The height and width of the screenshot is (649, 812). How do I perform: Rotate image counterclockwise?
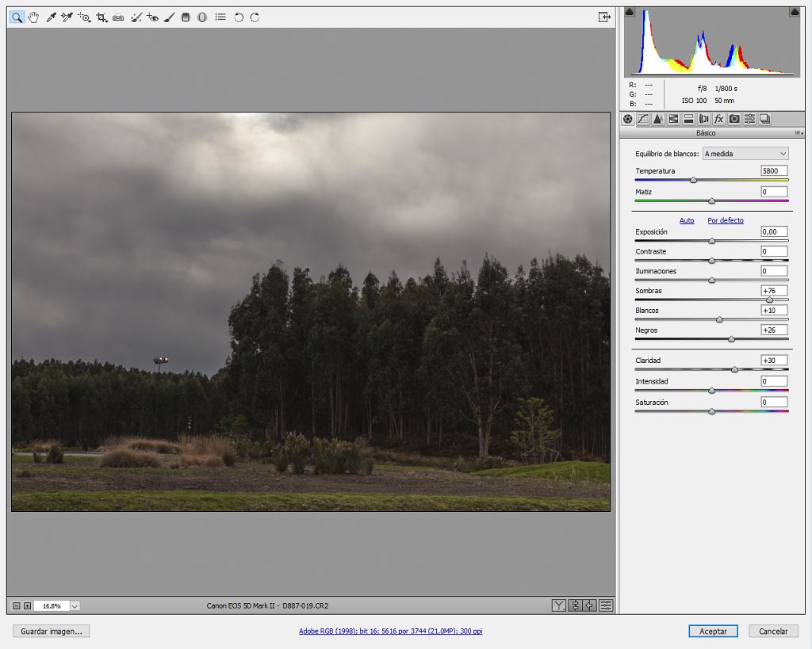[239, 17]
